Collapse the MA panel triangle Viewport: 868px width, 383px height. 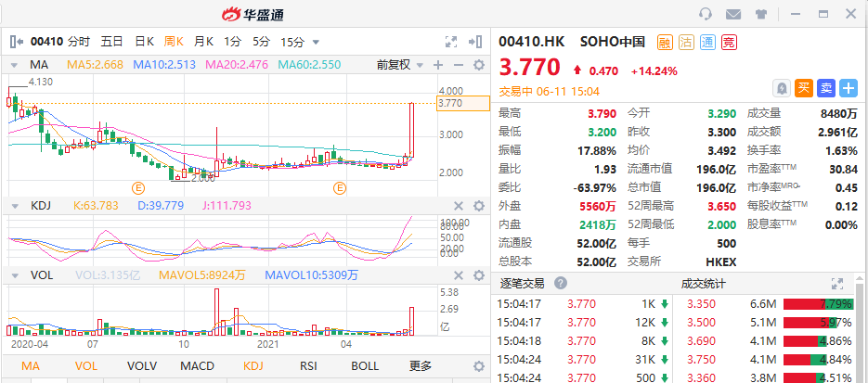pos(15,65)
